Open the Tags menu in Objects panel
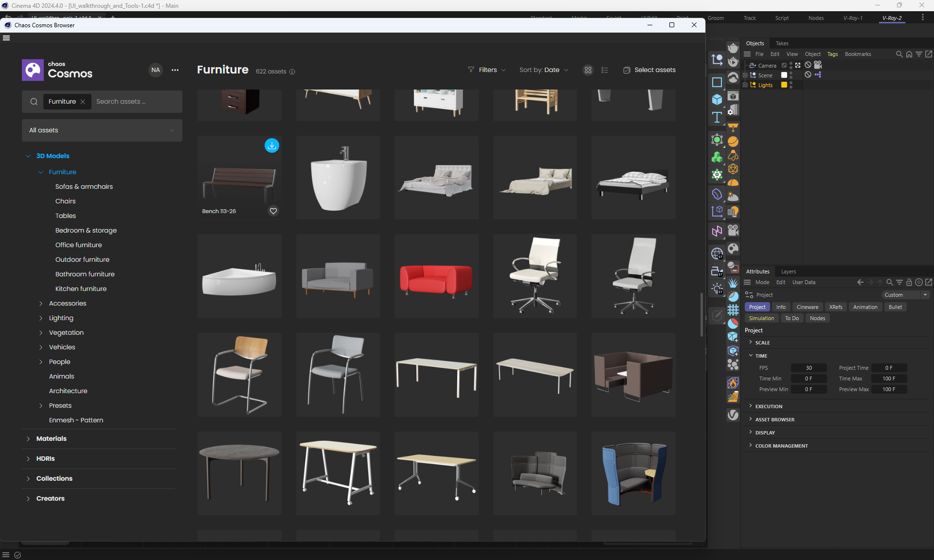The width and height of the screenshot is (934, 560). point(832,54)
